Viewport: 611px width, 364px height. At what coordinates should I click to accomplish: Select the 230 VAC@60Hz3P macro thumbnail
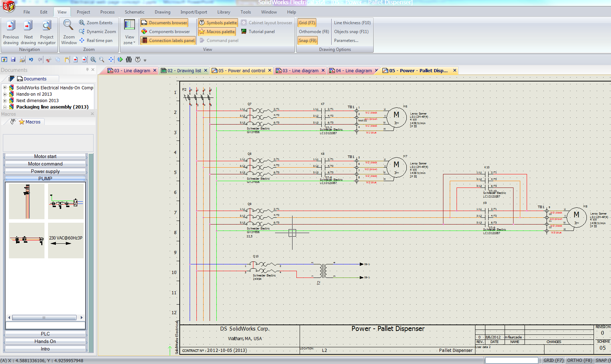coord(66,241)
